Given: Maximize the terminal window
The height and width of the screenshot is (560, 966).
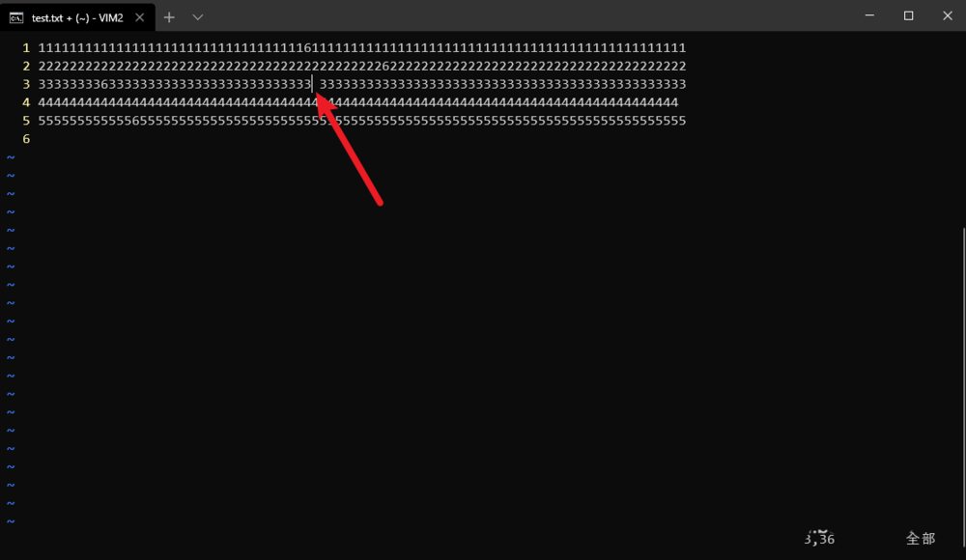Looking at the screenshot, I should click(908, 15).
